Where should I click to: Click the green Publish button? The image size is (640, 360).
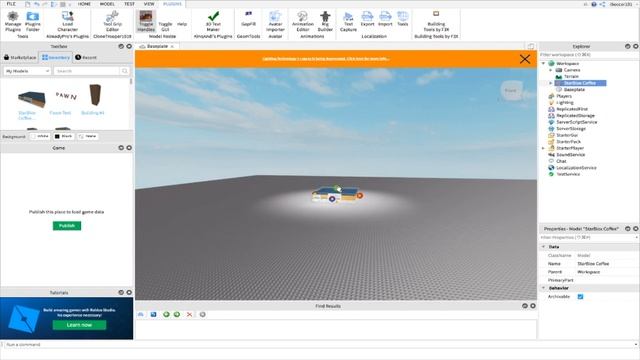[67, 226]
